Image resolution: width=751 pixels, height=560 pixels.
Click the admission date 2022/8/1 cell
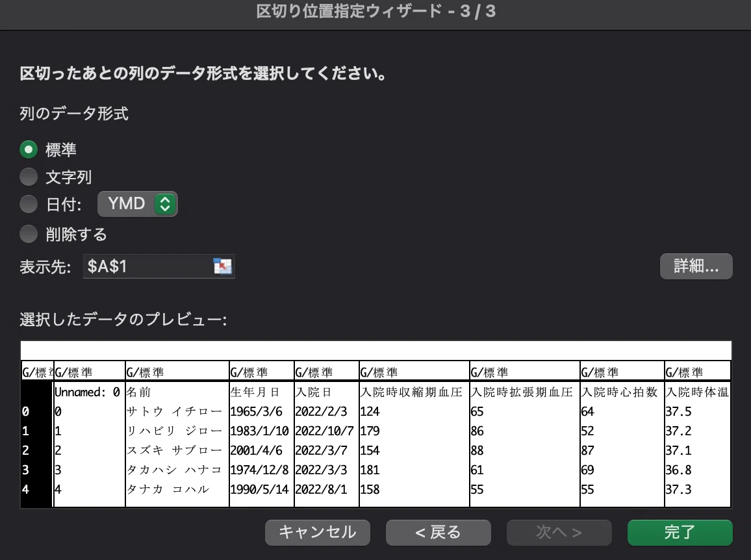tap(322, 490)
